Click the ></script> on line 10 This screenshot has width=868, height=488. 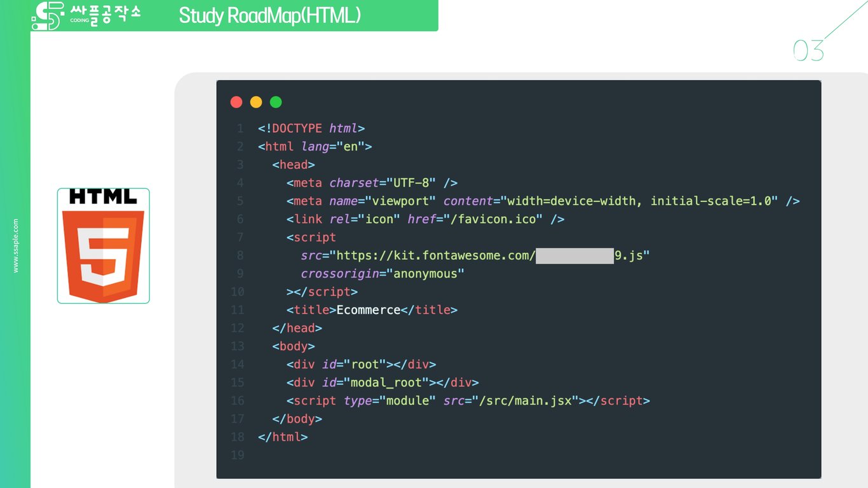[x=322, y=292]
